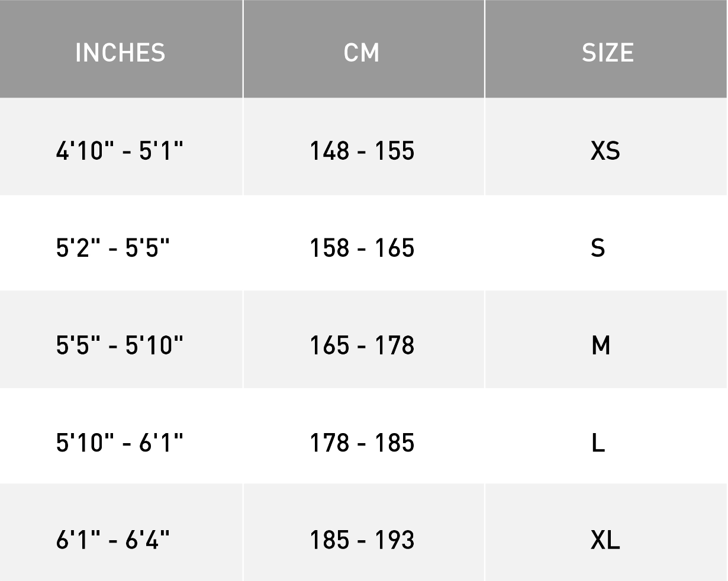Select the 5'2" - 5'5" height cell
728x581 pixels.
(x=113, y=248)
